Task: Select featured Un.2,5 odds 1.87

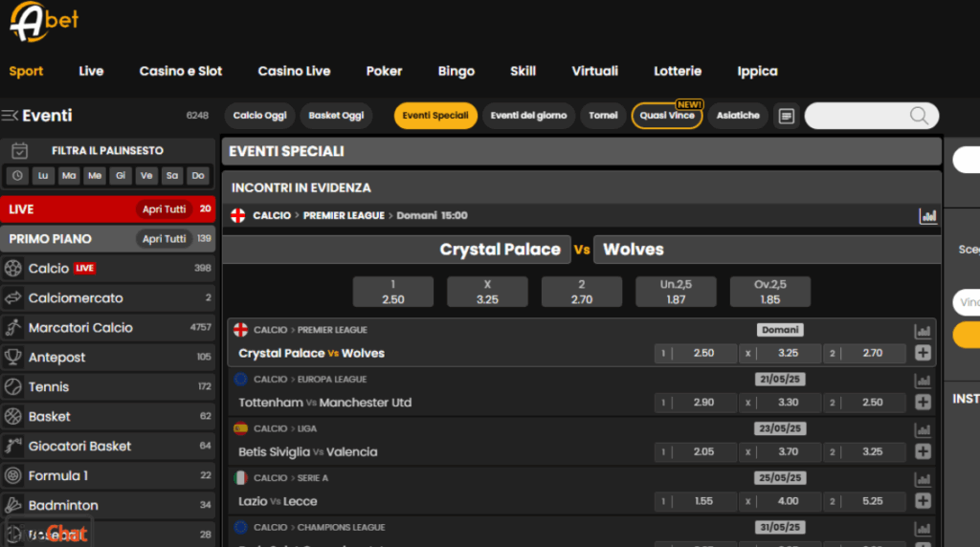Action: 676,292
